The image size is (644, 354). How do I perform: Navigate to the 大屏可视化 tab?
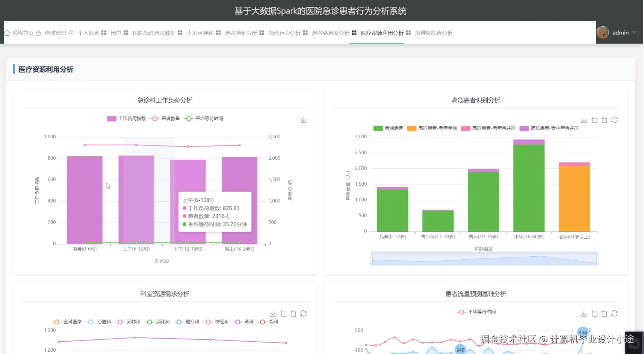point(200,33)
